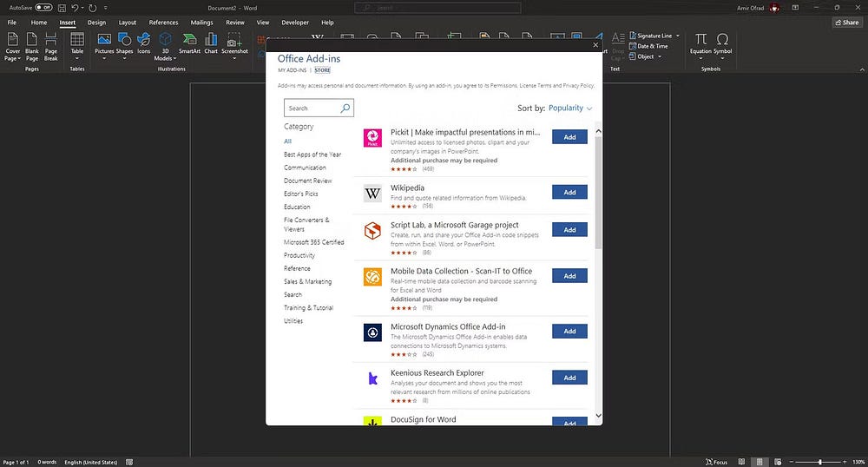Screen dimensions: 868x467
Task: Open the File menu
Action: [x=11, y=23]
